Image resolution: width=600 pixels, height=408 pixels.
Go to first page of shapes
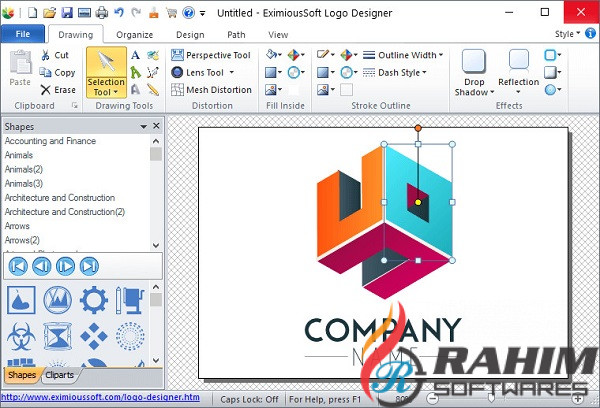click(x=18, y=266)
